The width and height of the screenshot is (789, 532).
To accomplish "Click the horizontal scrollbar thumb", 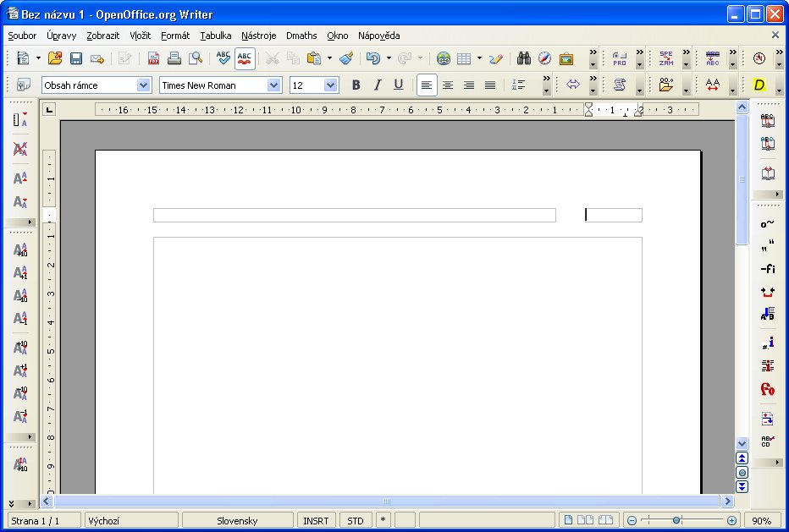I will click(x=386, y=501).
